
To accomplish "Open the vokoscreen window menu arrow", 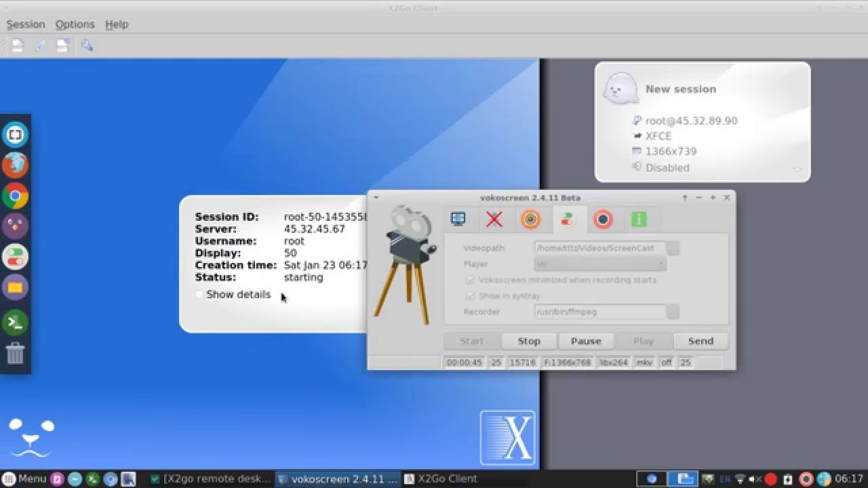I will click(376, 198).
